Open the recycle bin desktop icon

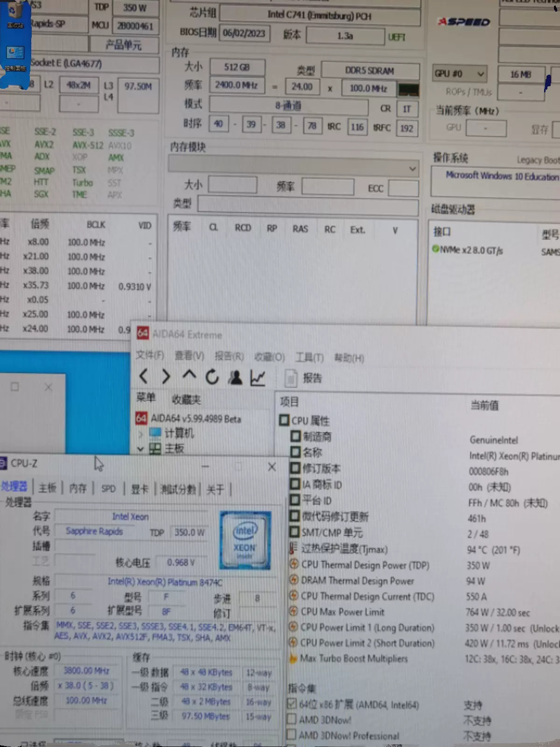(x=15, y=14)
